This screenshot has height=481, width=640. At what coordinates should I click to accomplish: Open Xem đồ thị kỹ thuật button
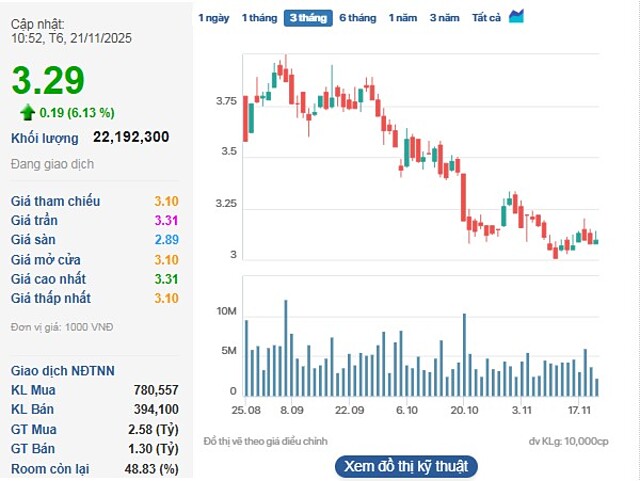click(x=405, y=466)
